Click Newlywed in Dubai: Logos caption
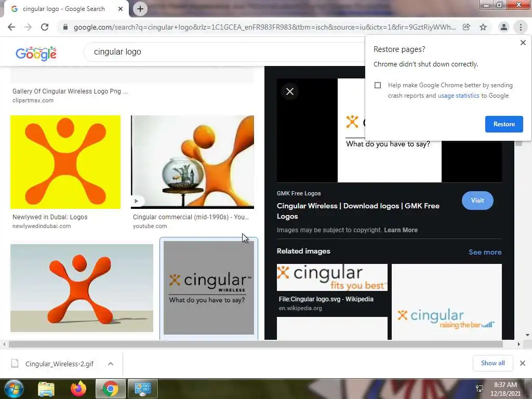Screen dimensions: 532x399 pyautogui.click(x=50, y=217)
